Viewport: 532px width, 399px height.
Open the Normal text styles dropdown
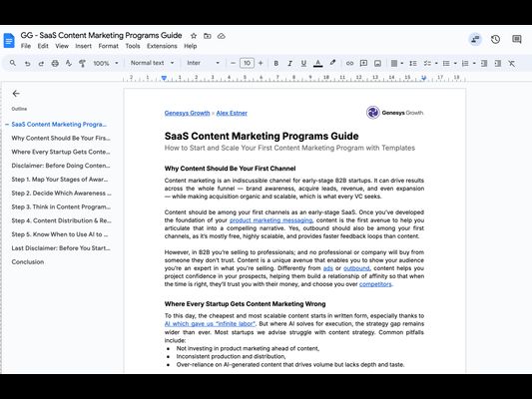pos(152,63)
